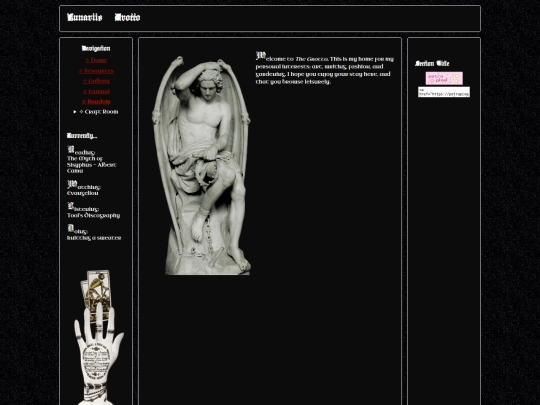Go to the Resources page link
The image size is (540, 405).
click(96, 71)
